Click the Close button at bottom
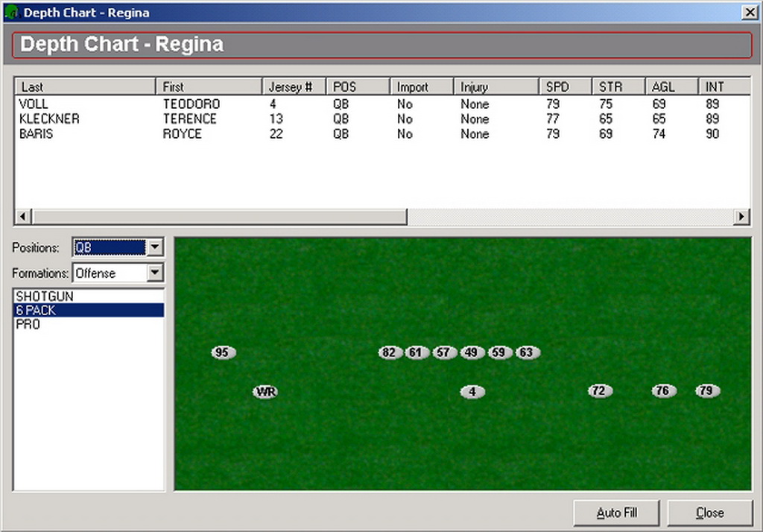 click(709, 513)
